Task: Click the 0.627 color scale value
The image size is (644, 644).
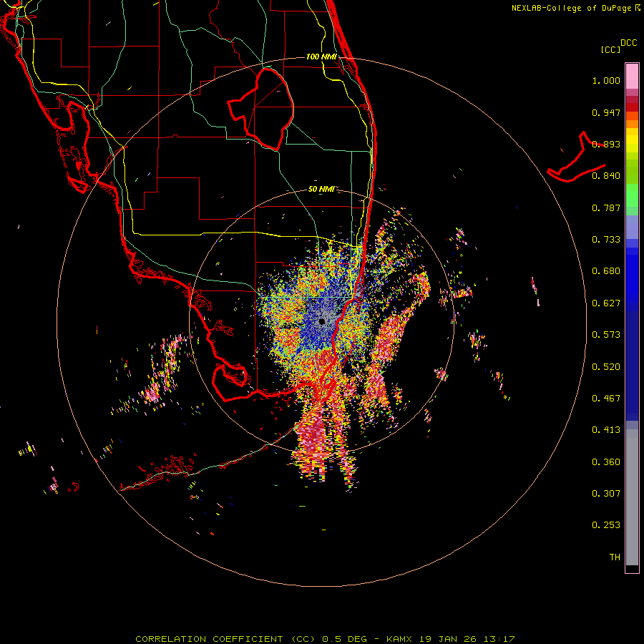Action: (606, 303)
